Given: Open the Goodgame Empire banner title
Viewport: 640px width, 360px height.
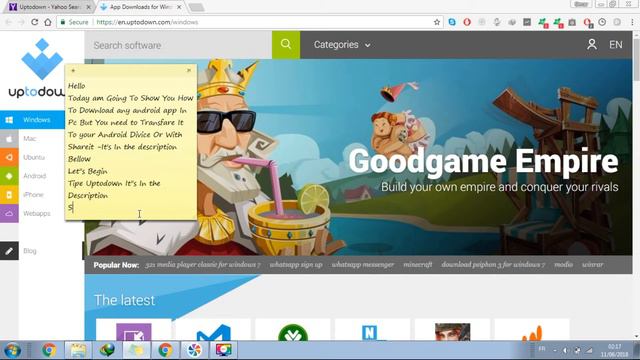Looking at the screenshot, I should pyautogui.click(x=483, y=161).
